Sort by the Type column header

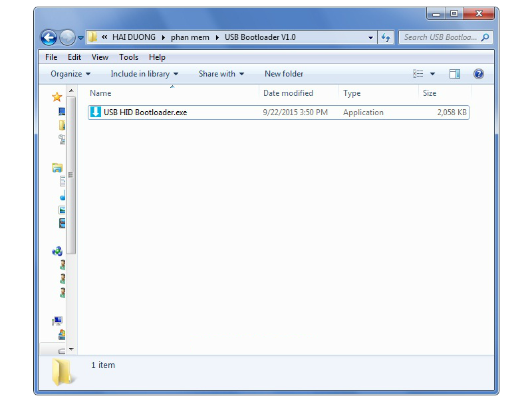tap(378, 93)
